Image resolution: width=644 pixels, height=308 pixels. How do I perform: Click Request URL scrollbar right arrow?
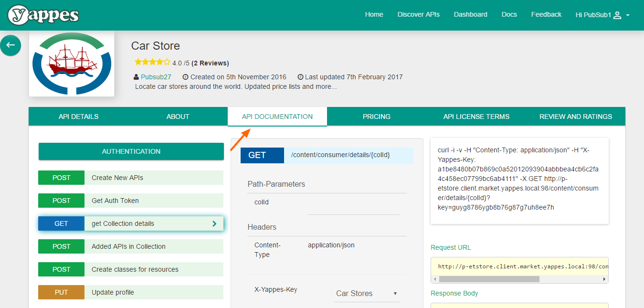(604, 279)
